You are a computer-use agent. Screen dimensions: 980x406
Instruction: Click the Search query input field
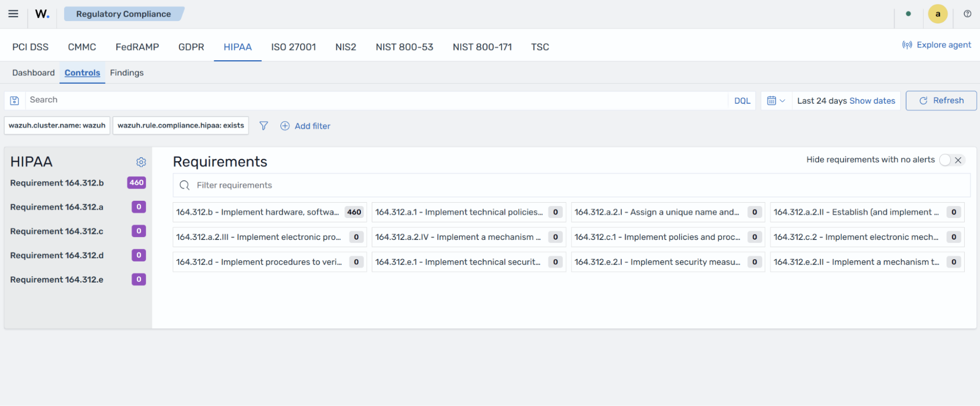point(376,100)
